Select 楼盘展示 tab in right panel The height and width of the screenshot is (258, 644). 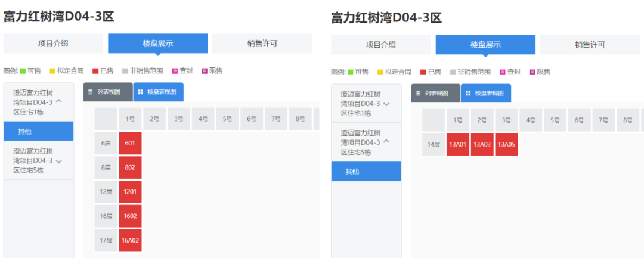point(485,45)
